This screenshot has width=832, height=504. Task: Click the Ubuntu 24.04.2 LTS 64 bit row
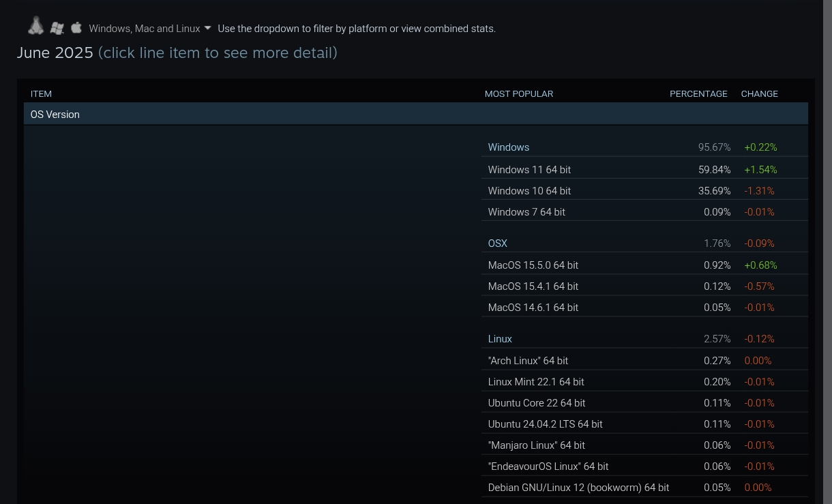pyautogui.click(x=644, y=424)
